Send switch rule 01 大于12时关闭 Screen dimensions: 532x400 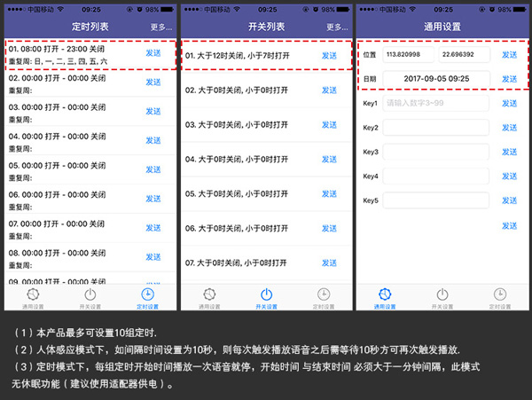click(x=329, y=56)
